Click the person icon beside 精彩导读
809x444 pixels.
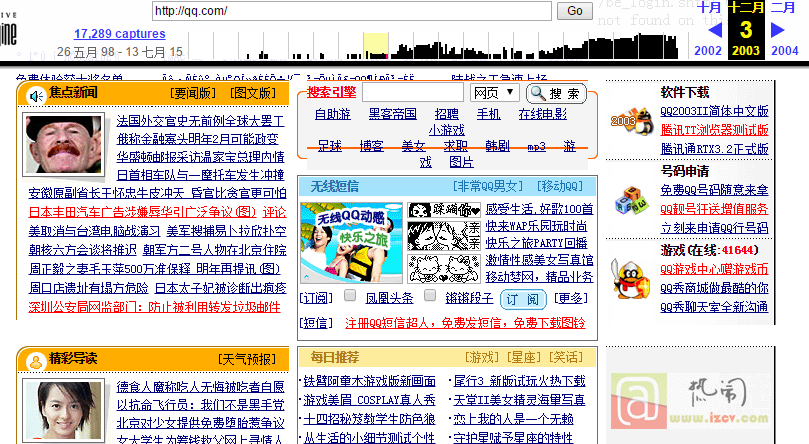click(36, 361)
